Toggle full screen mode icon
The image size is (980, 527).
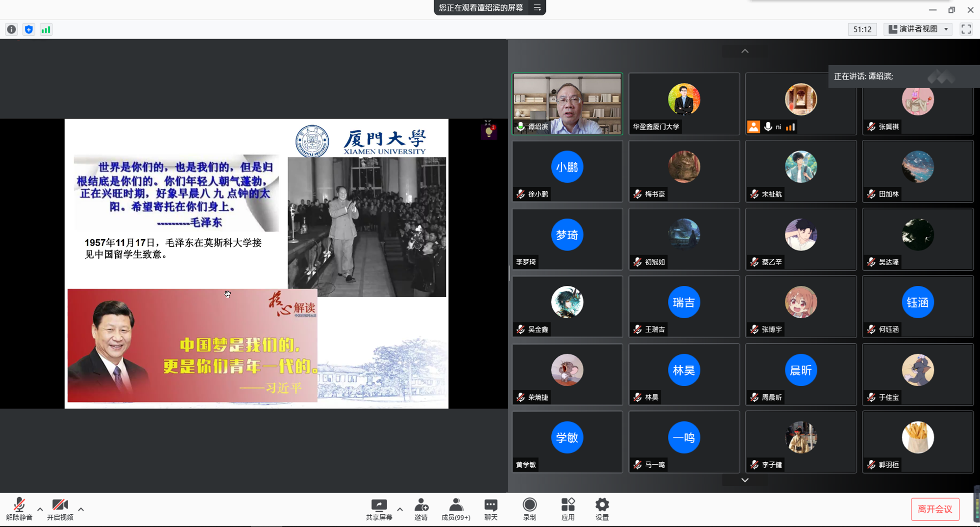966,29
